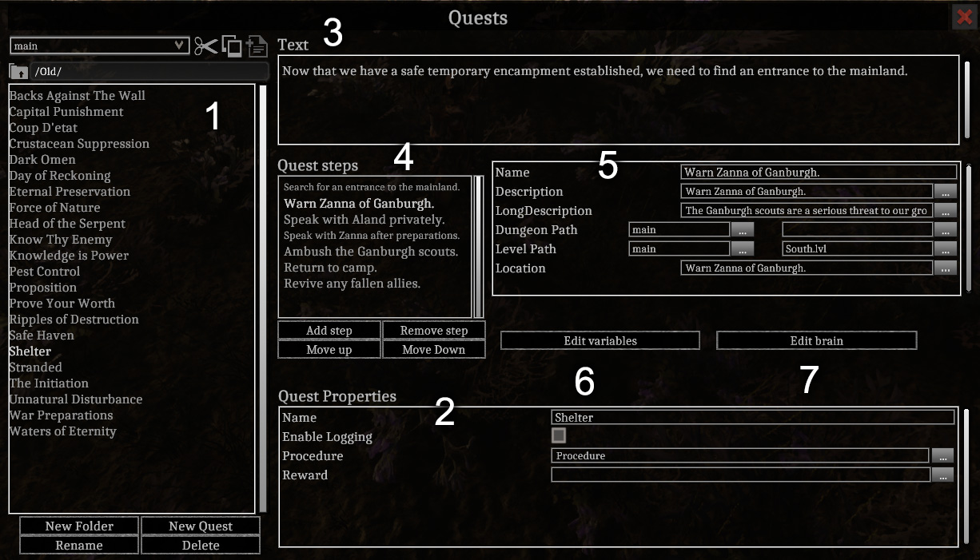The height and width of the screenshot is (560, 980).
Task: Browse button for South.lvl field
Action: point(945,249)
